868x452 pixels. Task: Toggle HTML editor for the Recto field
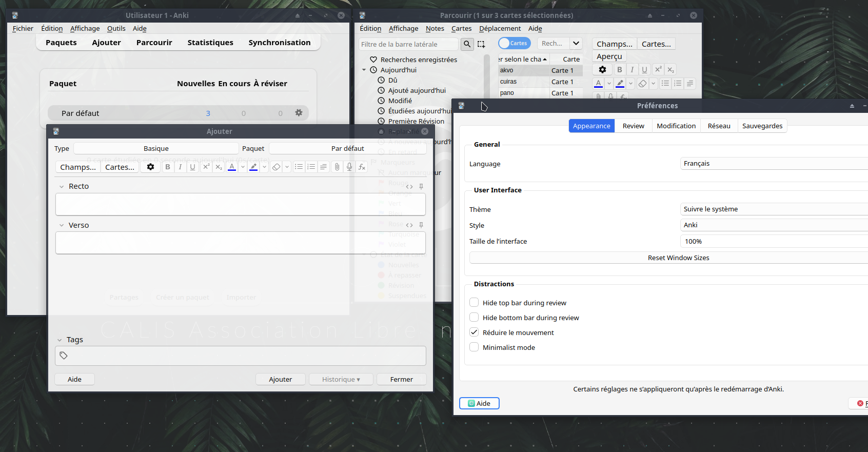click(409, 187)
